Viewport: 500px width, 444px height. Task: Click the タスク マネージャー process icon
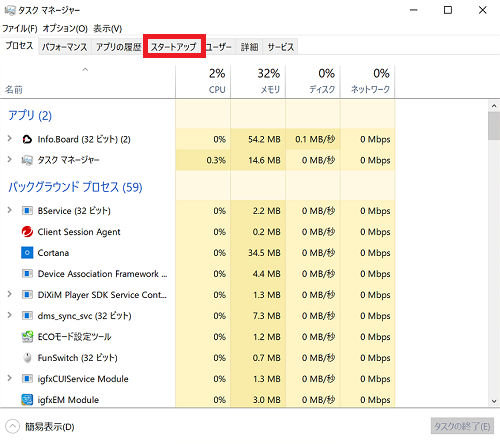coord(27,160)
